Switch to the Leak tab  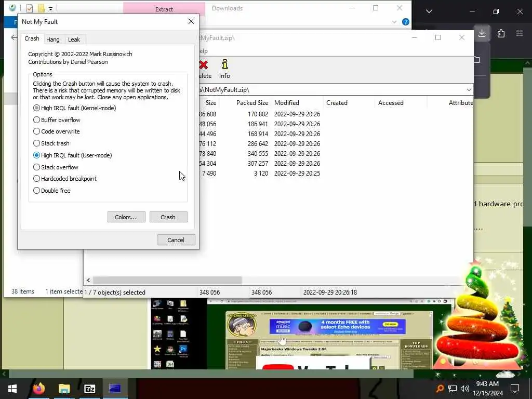(74, 39)
